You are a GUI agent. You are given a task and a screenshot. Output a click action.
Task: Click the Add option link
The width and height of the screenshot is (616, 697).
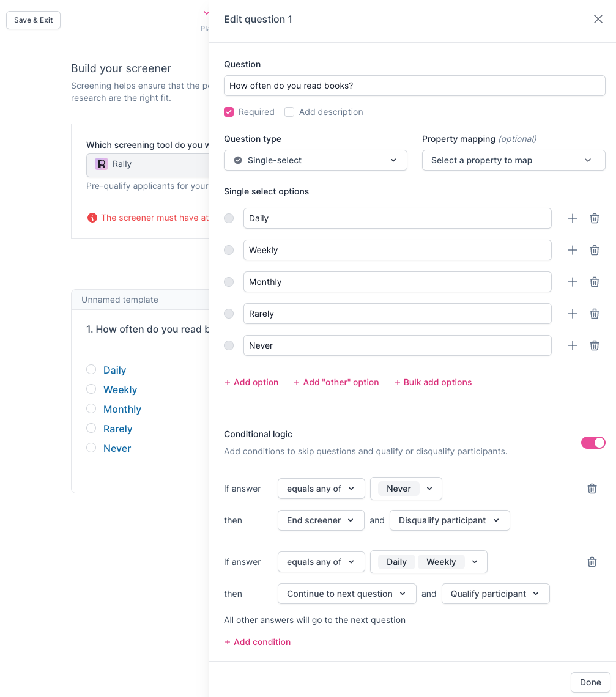(251, 382)
